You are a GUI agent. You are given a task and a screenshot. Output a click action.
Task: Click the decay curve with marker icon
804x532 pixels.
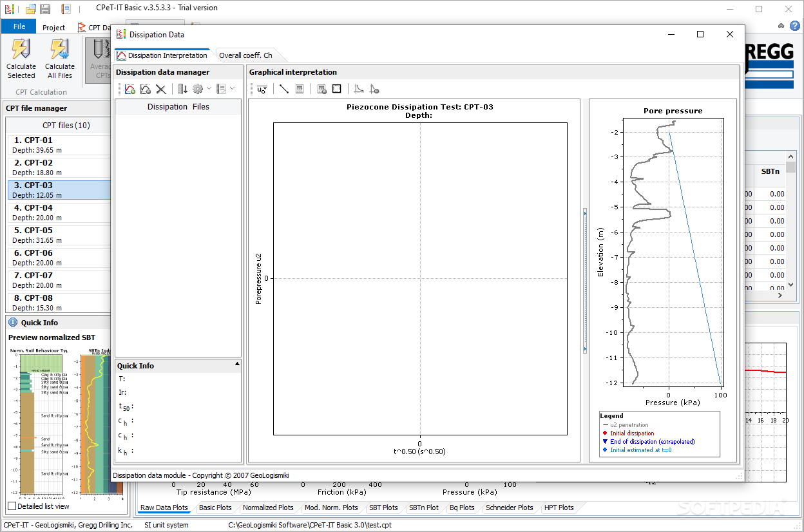[374, 89]
